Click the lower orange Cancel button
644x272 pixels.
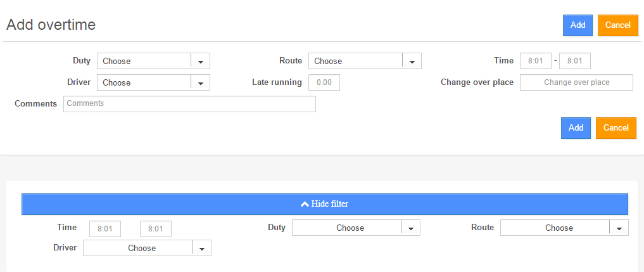pyautogui.click(x=616, y=127)
